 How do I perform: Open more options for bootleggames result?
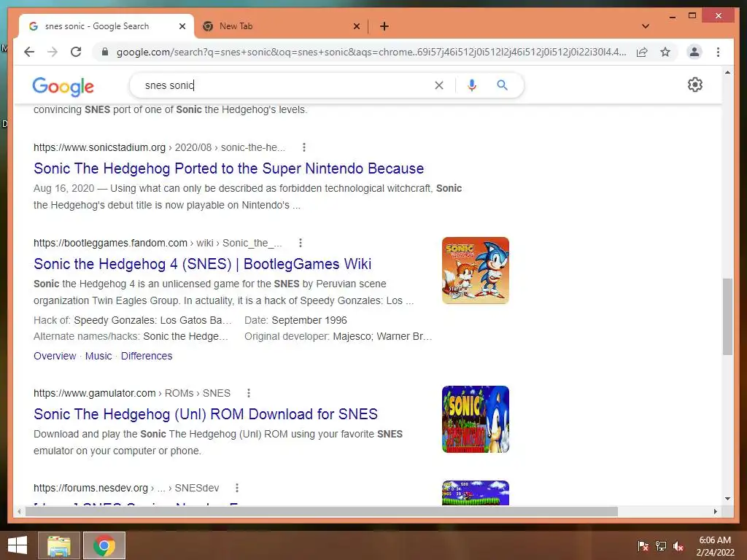point(300,243)
